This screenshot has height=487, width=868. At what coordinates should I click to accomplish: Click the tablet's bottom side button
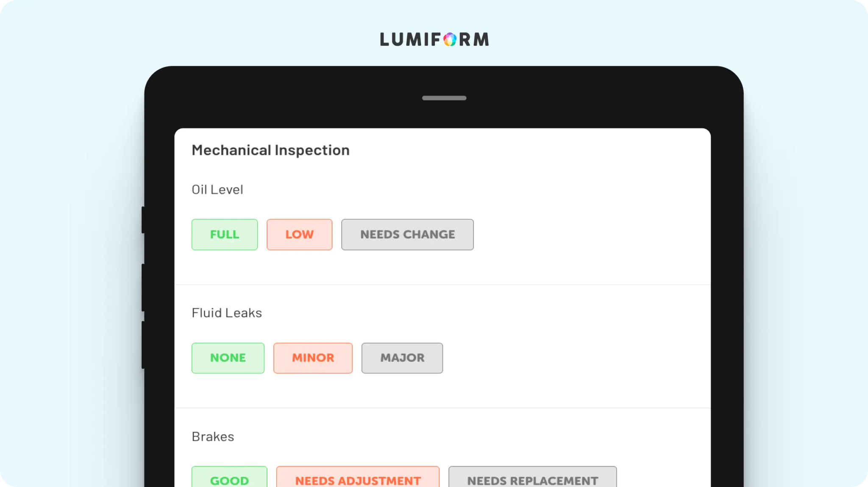143,345
